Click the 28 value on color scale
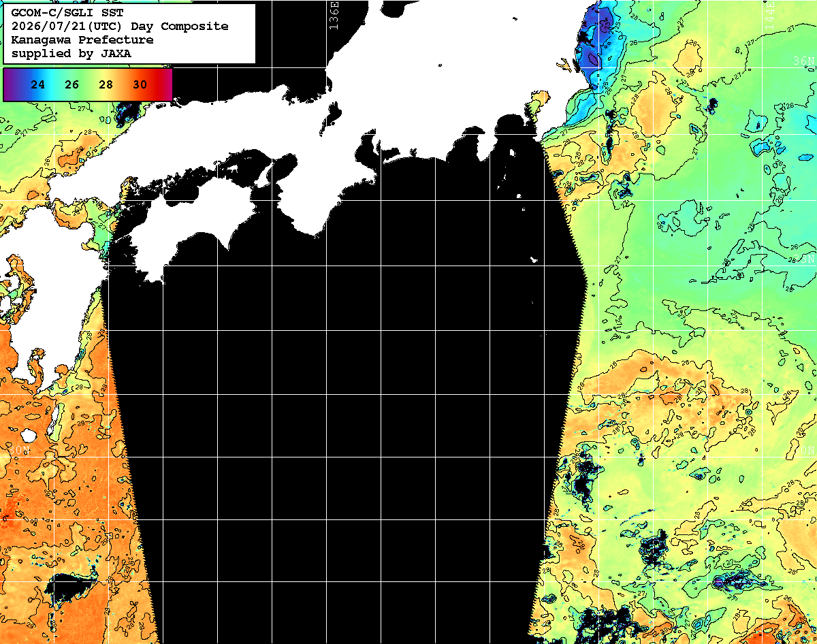 106,84
